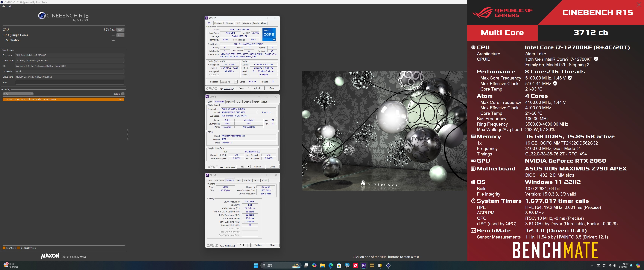This screenshot has height=270, width=644.
Task: Open Tools dropdown arrow in Memory CPU-Z
Action: [249, 245]
